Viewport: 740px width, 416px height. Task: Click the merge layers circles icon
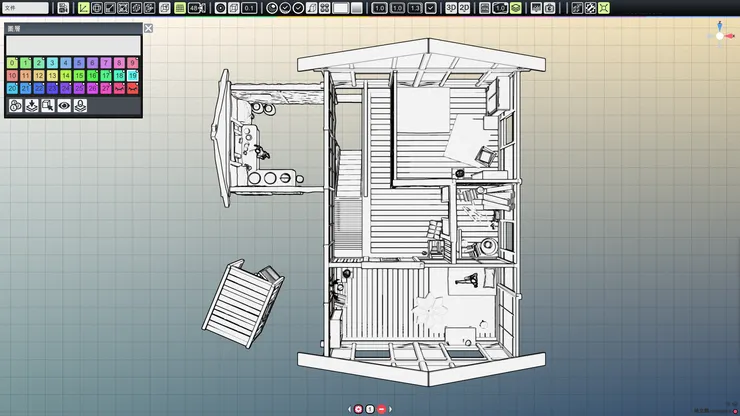coord(16,105)
